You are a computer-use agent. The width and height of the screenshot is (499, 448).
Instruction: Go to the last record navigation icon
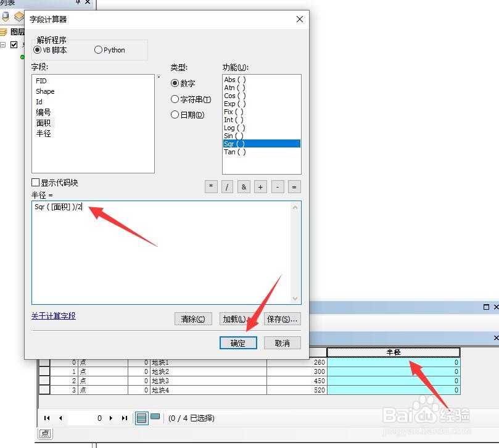pyautogui.click(x=125, y=418)
